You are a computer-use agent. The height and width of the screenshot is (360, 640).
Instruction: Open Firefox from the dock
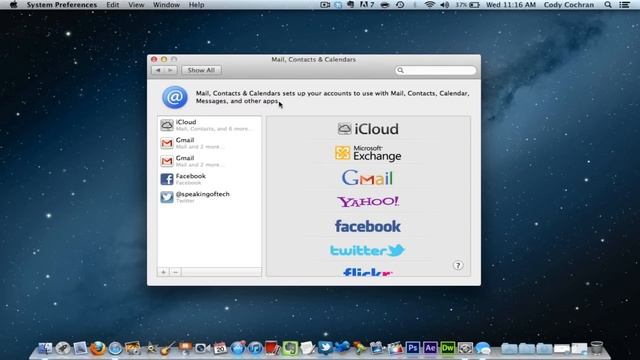coord(98,348)
